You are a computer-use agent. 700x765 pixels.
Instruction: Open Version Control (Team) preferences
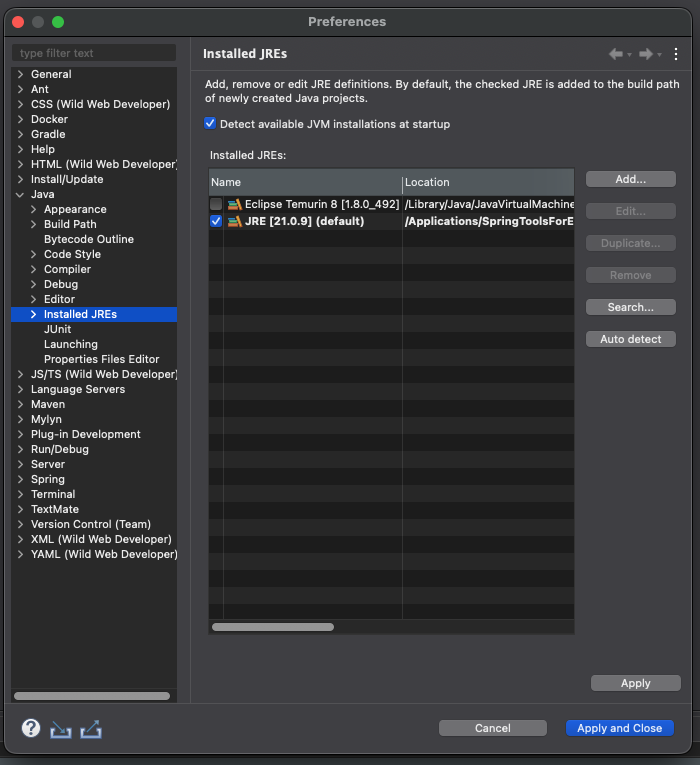pyautogui.click(x=91, y=524)
